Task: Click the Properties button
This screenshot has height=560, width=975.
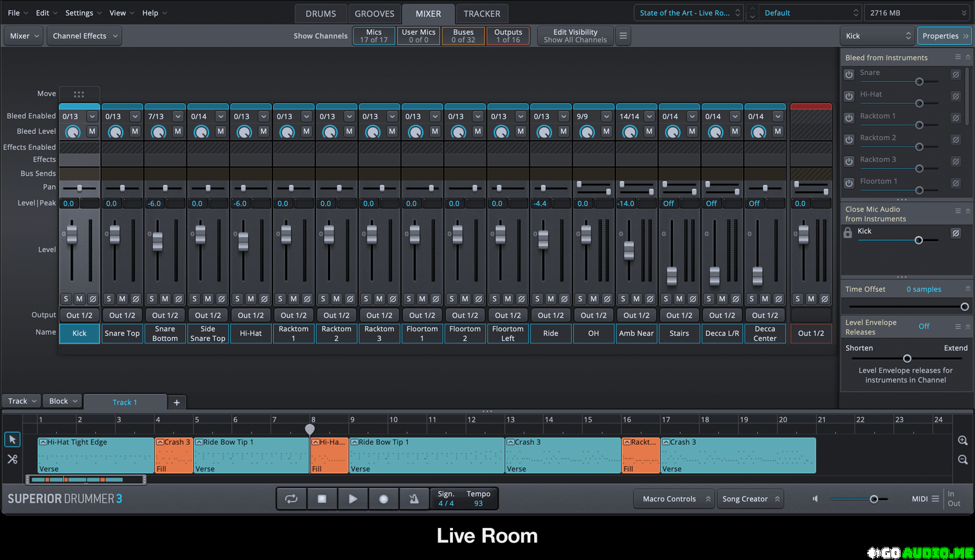Action: pyautogui.click(x=945, y=36)
